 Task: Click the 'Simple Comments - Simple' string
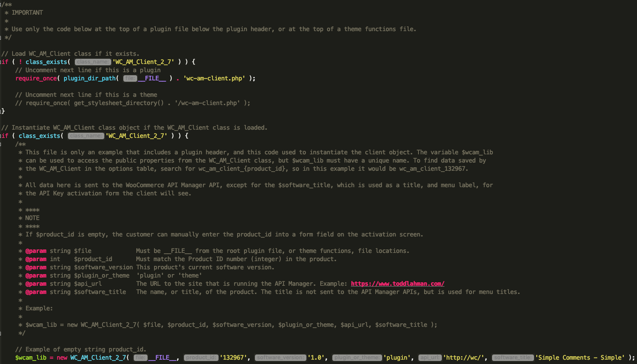click(580, 358)
